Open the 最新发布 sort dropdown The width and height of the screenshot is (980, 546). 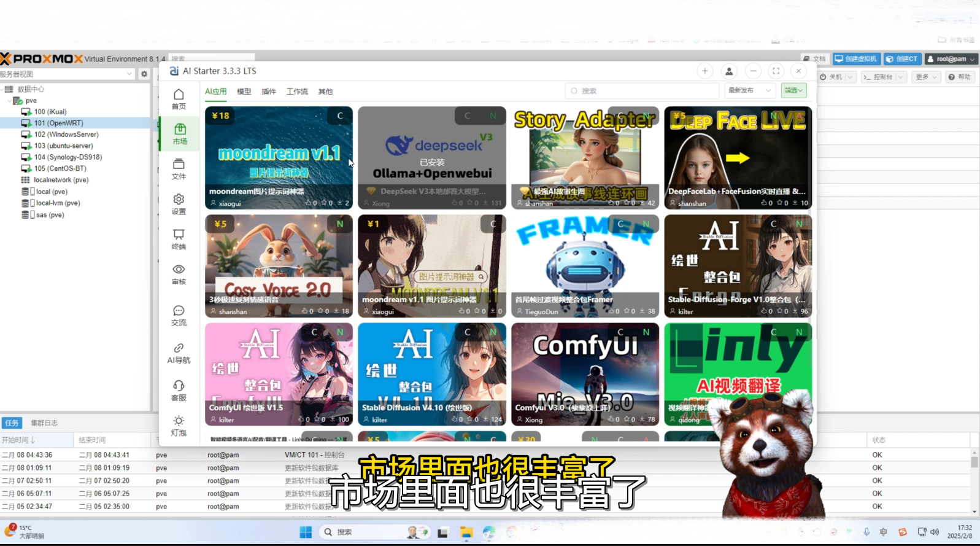[x=750, y=90]
